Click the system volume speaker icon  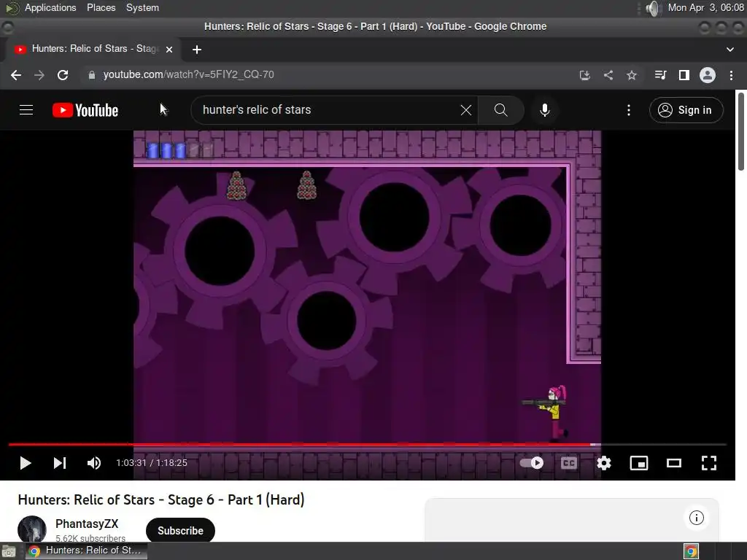point(654,8)
